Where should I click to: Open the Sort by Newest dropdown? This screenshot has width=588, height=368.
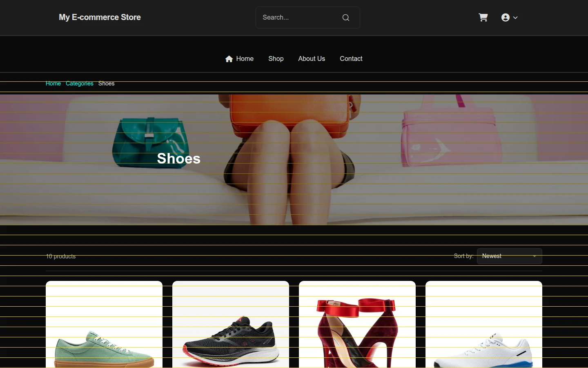click(510, 256)
